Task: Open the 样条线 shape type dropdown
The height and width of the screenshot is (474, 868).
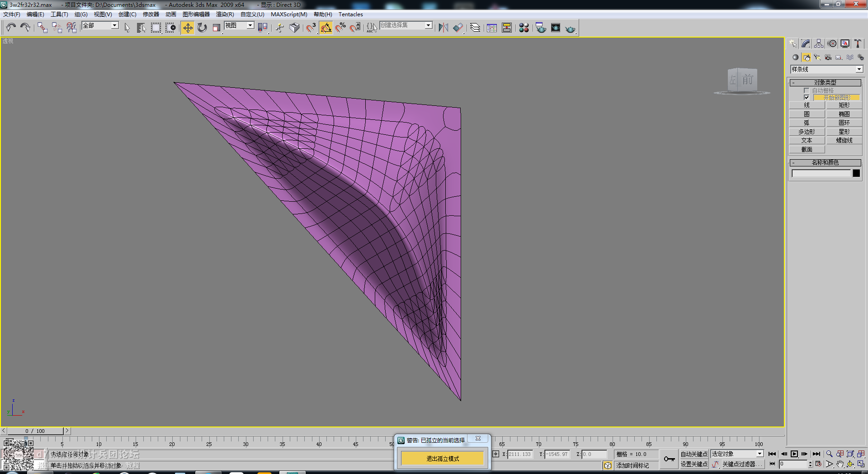Action: 826,69
